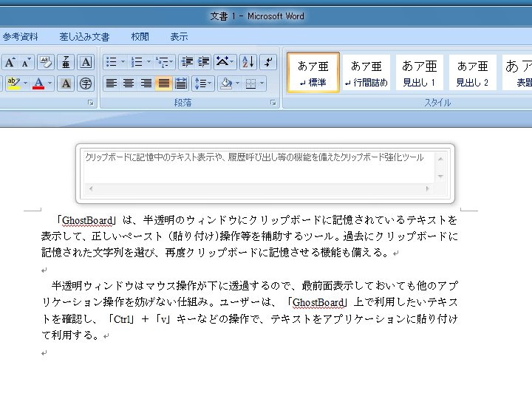Apply character border to text
Viewport: 532px width, 399px height.
[x=86, y=62]
